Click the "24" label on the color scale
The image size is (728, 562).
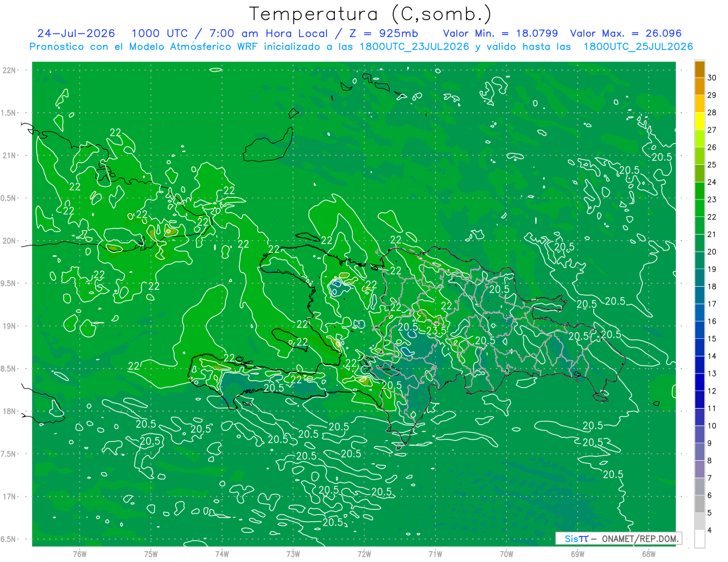712,182
